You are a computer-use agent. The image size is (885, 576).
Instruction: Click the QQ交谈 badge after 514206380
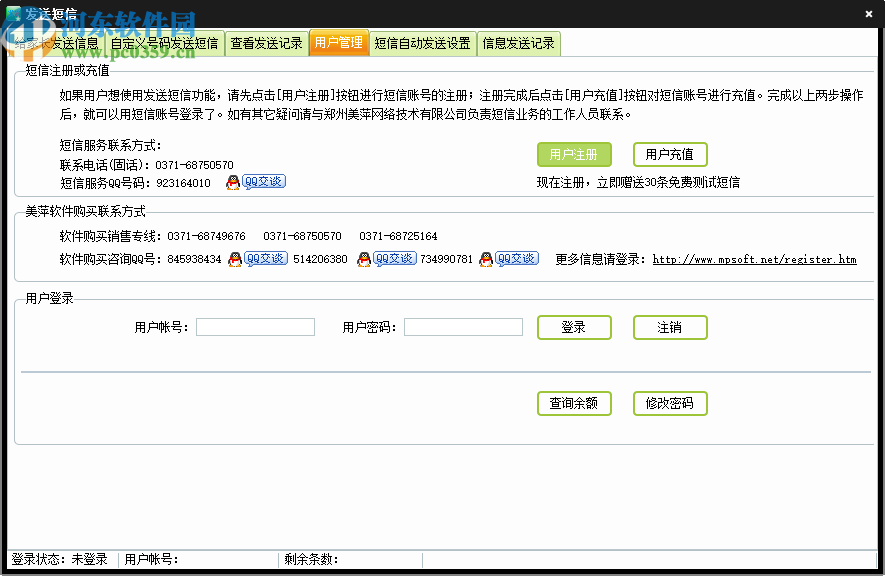tap(393, 258)
